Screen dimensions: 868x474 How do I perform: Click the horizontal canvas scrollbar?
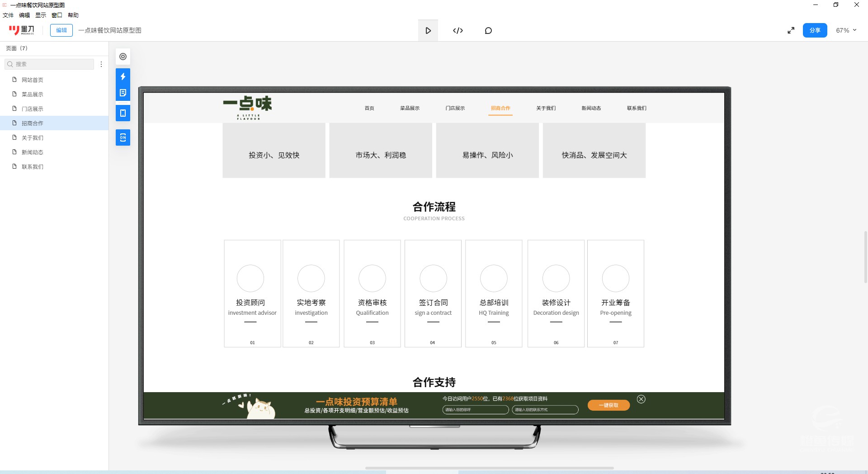489,468
